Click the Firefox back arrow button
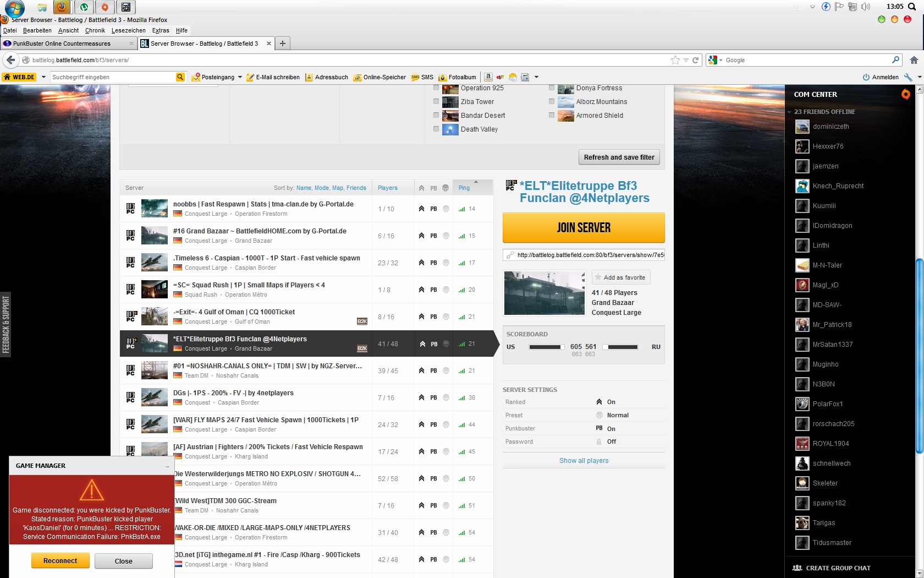 10,60
